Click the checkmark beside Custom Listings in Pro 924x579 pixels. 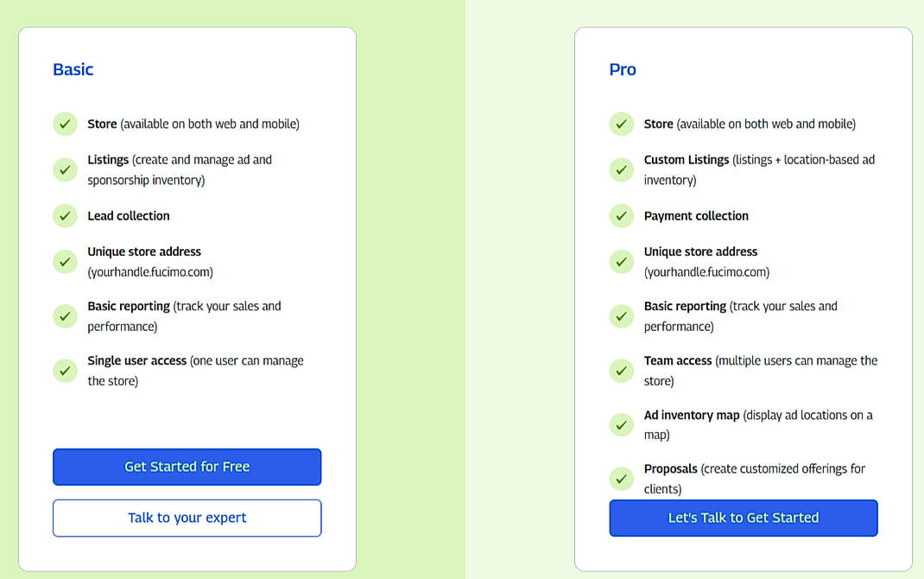click(x=621, y=169)
